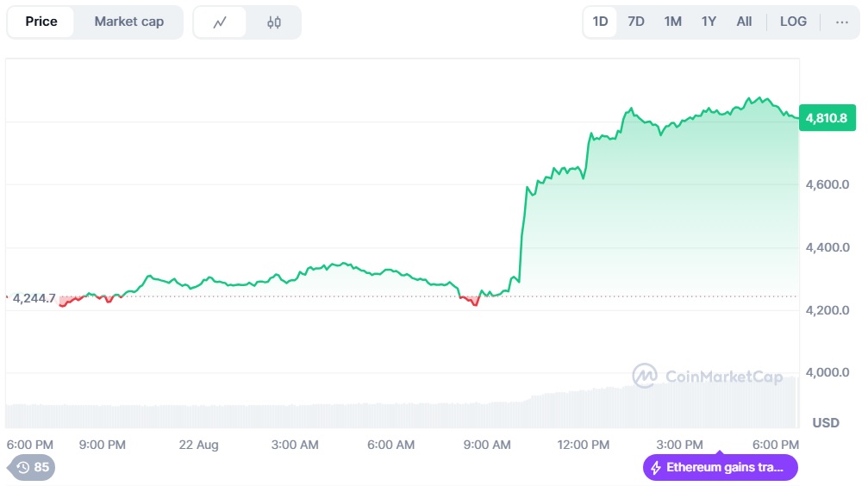Switch to 7D time range
The width and height of the screenshot is (868, 486).
point(636,22)
